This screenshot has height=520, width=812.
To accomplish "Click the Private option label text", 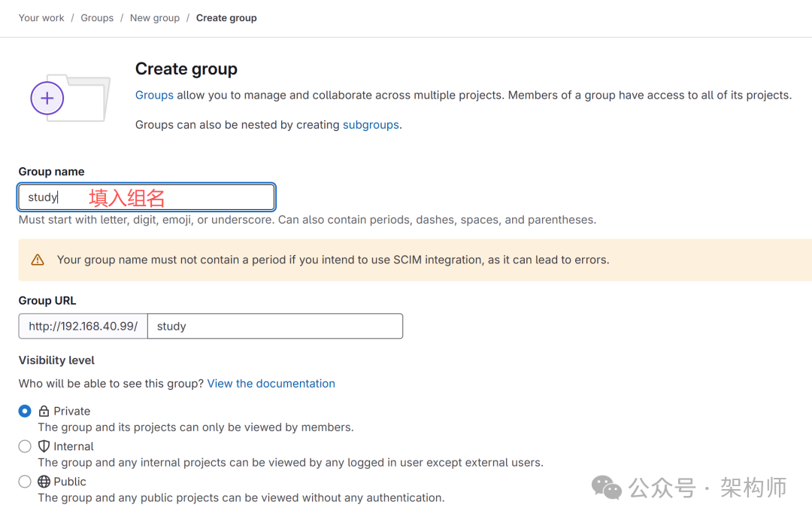I will pyautogui.click(x=72, y=412).
